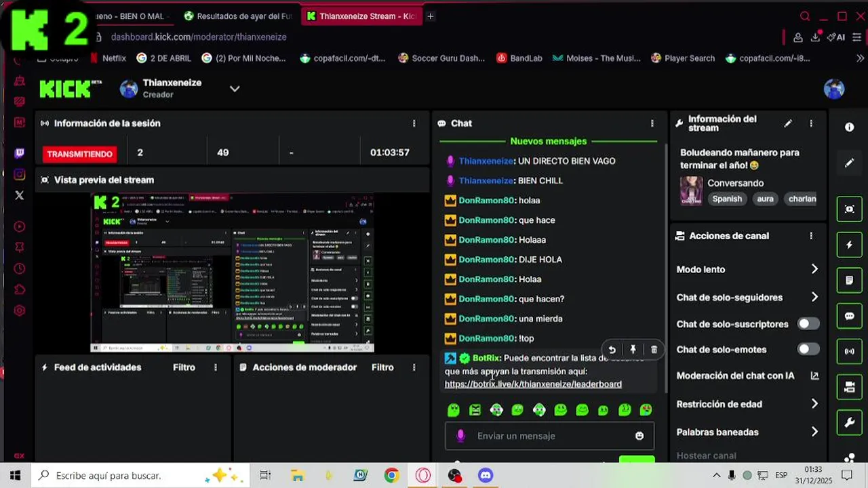The height and width of the screenshot is (488, 868).
Task: Click the aura tag
Action: (765, 199)
